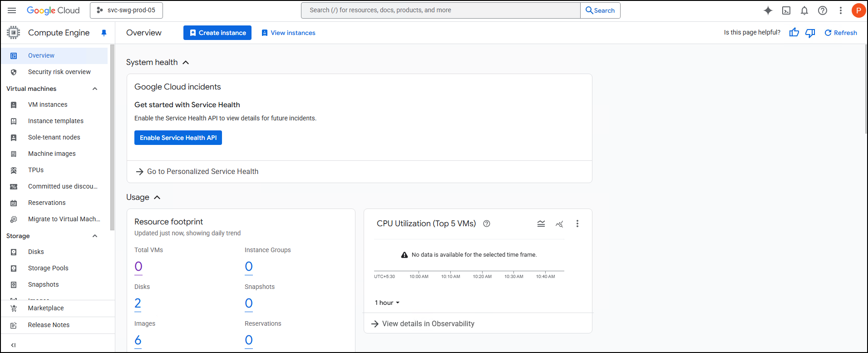
Task: Open settings three-dot menu in header
Action: tap(841, 10)
